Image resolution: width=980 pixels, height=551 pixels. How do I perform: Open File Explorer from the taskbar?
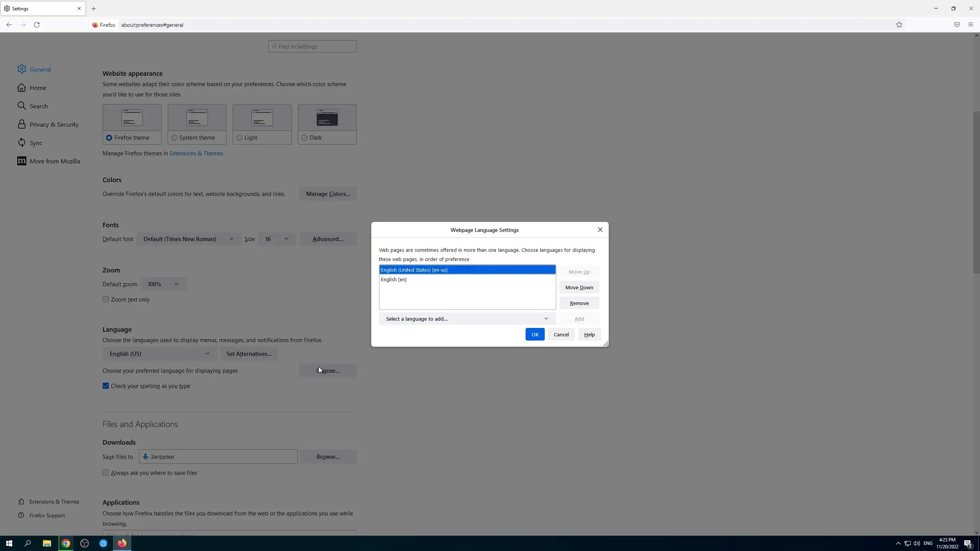click(47, 543)
